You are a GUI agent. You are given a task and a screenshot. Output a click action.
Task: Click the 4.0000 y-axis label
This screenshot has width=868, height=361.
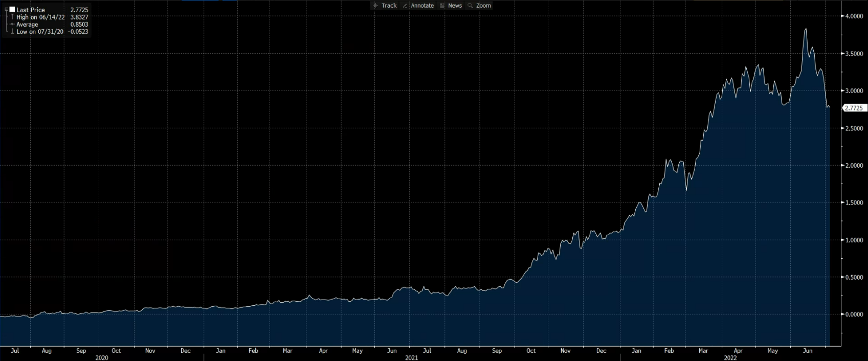coord(854,16)
